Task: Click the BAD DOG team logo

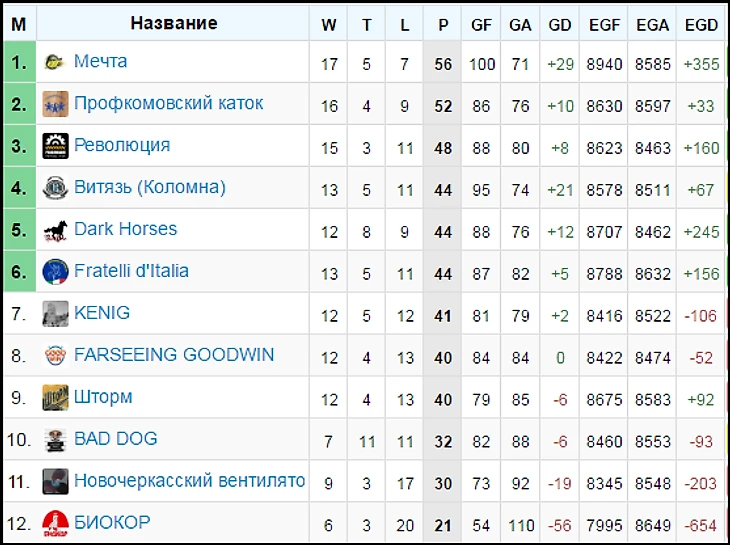Action: click(55, 440)
